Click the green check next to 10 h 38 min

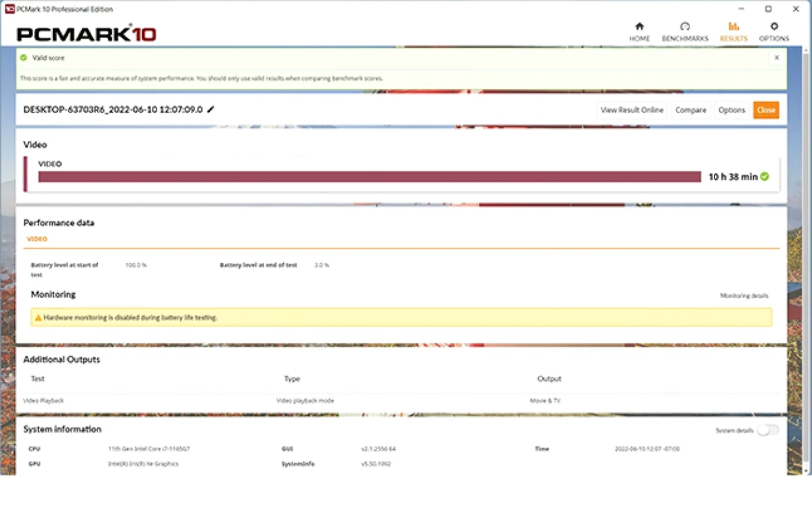tap(765, 177)
